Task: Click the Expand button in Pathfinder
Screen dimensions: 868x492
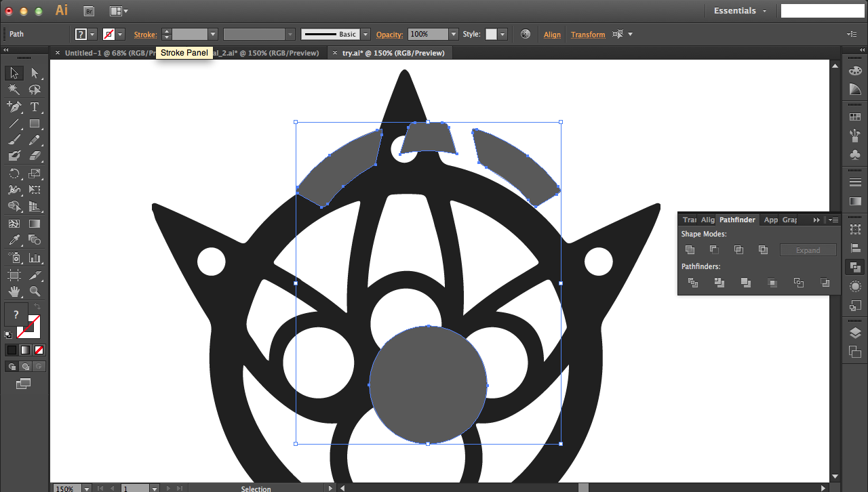Action: 808,250
